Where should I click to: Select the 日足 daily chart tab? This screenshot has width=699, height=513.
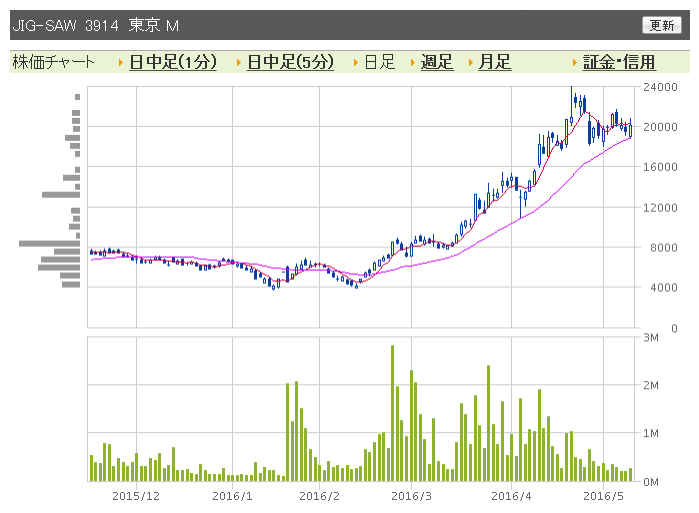point(380,62)
